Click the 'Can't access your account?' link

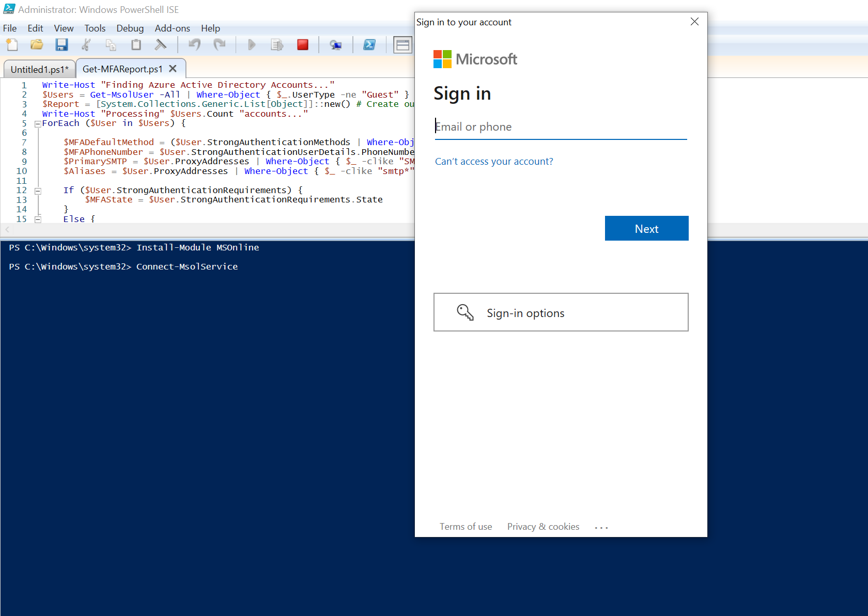click(493, 162)
